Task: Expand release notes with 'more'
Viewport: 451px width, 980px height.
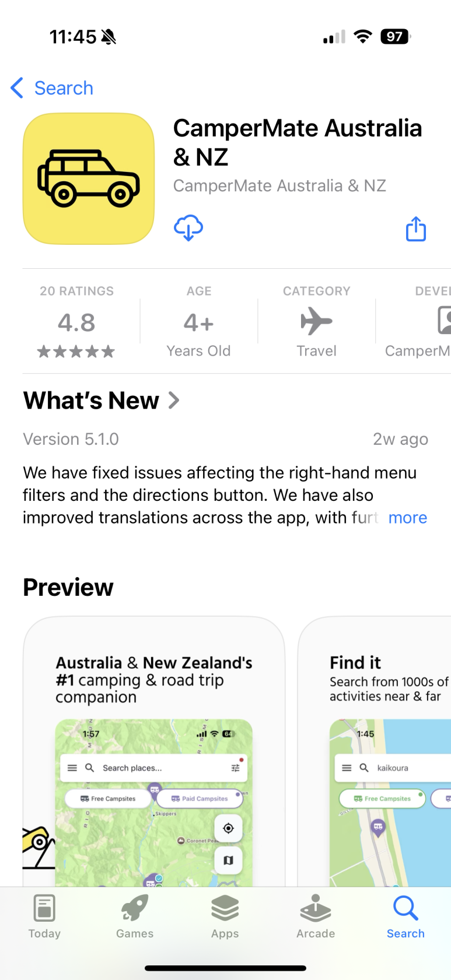Action: click(408, 518)
